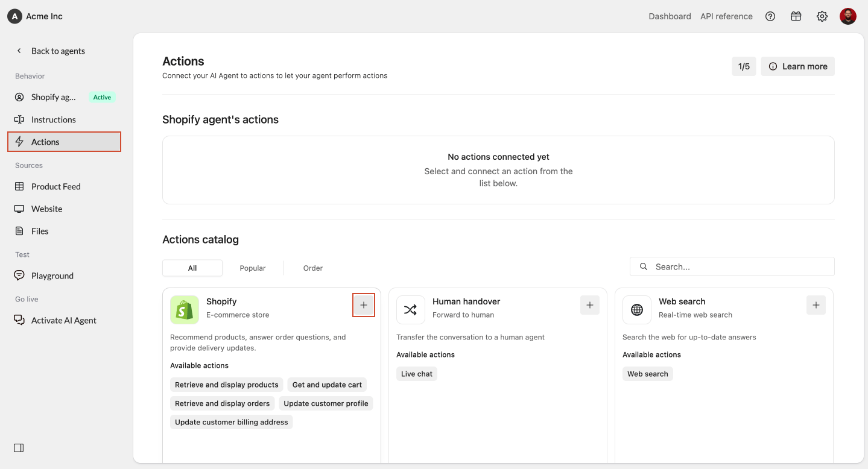This screenshot has height=469, width=868.
Task: Click the 1/5 actions counter
Action: click(x=744, y=66)
